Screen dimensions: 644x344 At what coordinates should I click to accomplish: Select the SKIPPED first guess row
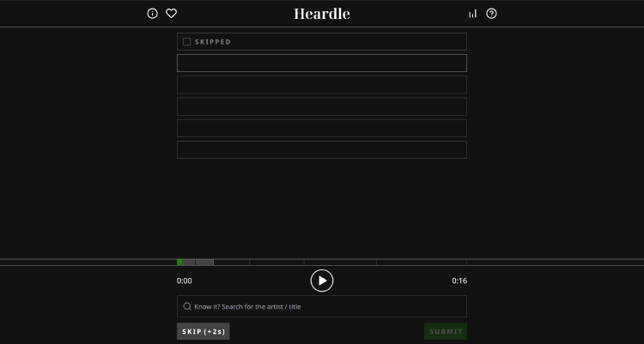pyautogui.click(x=321, y=41)
